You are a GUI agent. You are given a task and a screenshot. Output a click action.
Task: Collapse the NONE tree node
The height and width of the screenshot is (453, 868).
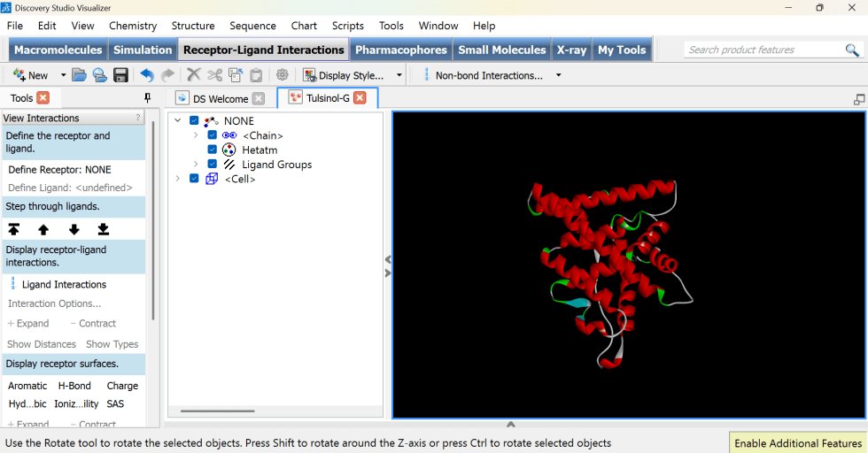[178, 120]
